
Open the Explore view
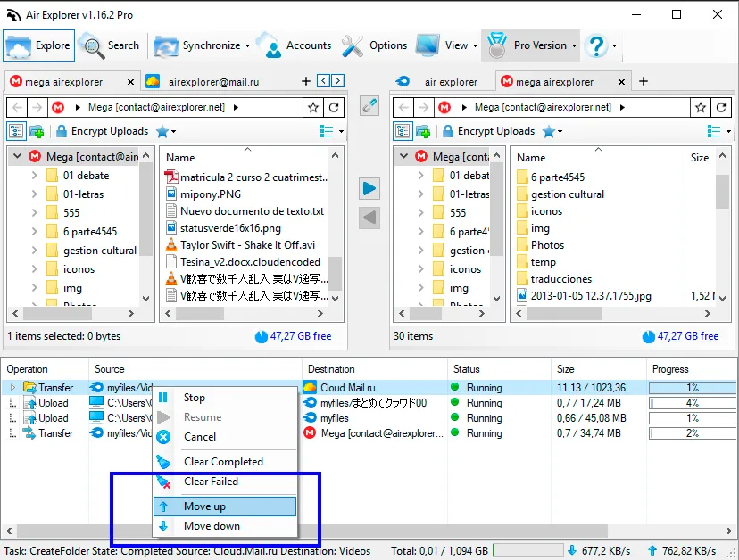tap(38, 45)
